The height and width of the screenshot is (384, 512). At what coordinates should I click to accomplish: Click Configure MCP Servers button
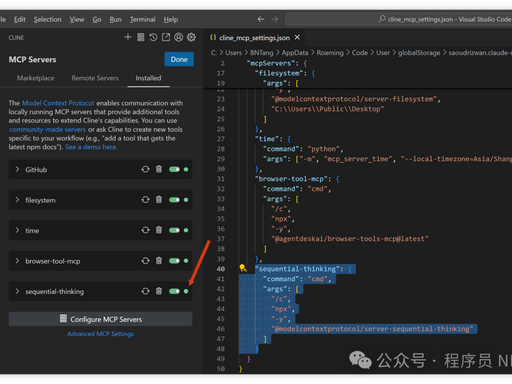pos(100,319)
